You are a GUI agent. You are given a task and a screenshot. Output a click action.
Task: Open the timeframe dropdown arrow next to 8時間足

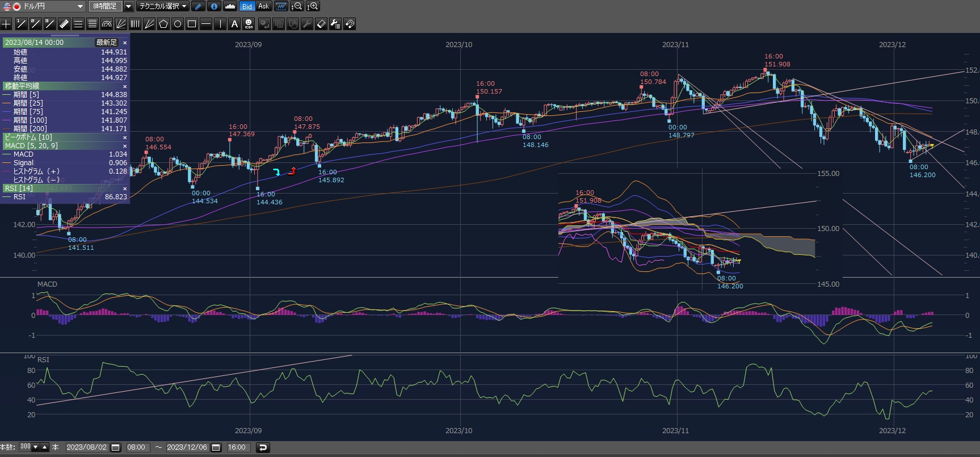click(x=128, y=6)
